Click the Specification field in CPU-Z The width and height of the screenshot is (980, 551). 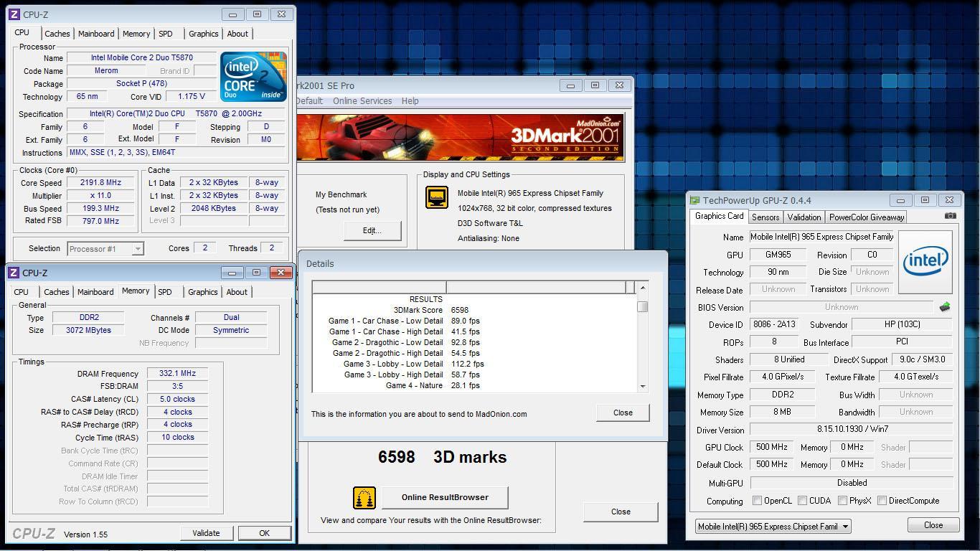tap(176, 113)
